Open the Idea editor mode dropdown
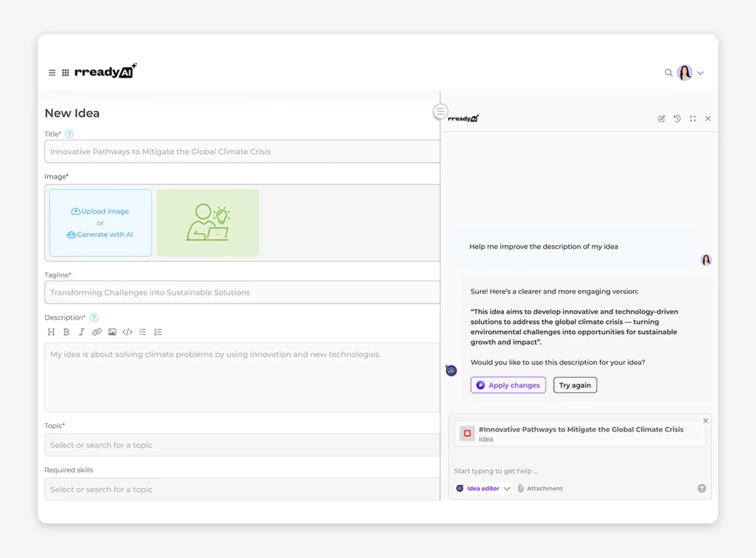This screenshot has width=756, height=558. click(x=483, y=488)
